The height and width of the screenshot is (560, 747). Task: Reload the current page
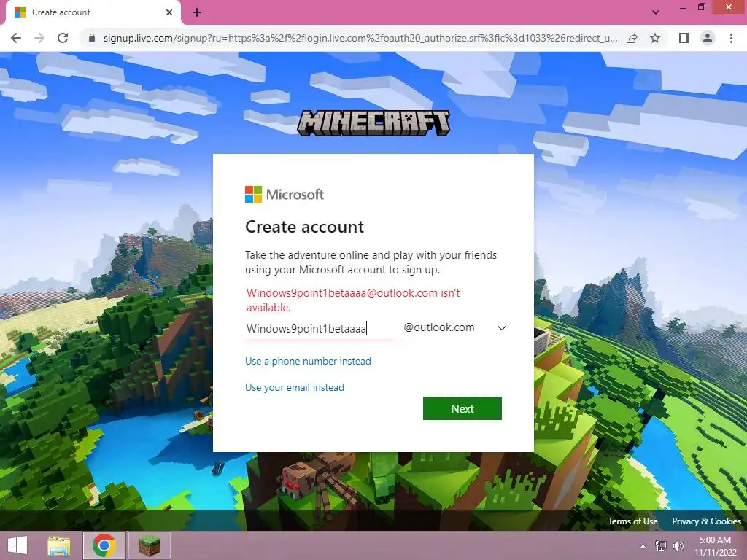(63, 38)
